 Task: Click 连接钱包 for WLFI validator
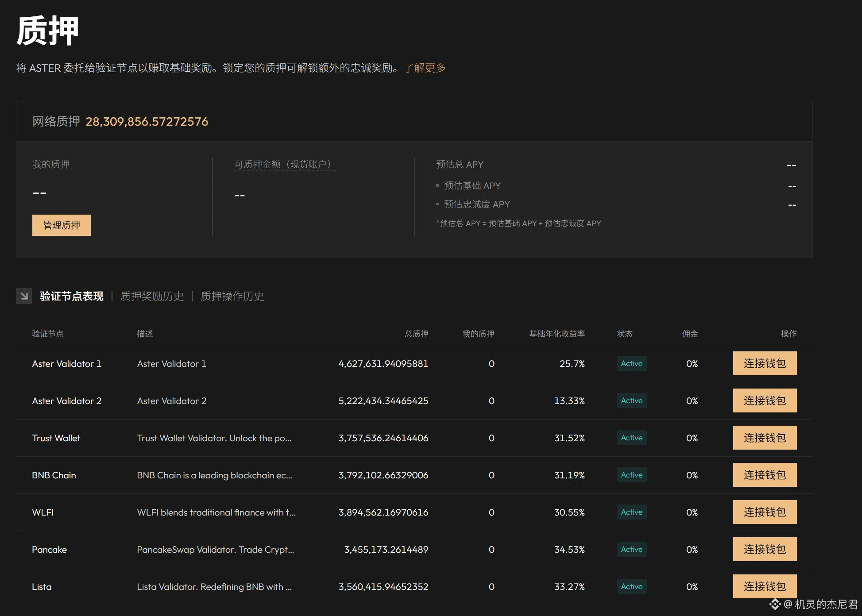point(765,512)
